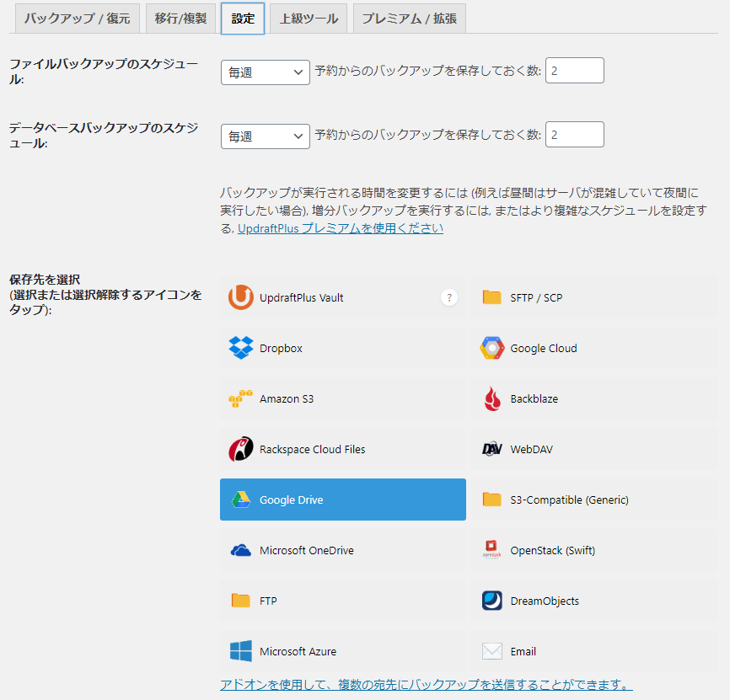Select the Microsoft OneDrive cloud icon

241,550
